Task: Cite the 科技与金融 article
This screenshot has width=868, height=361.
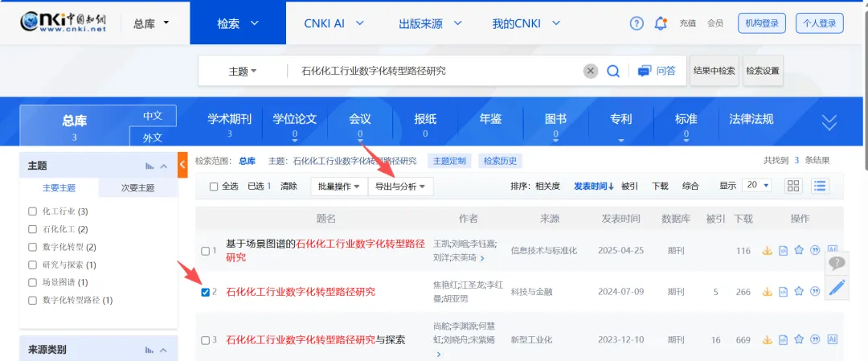Action: coord(814,291)
